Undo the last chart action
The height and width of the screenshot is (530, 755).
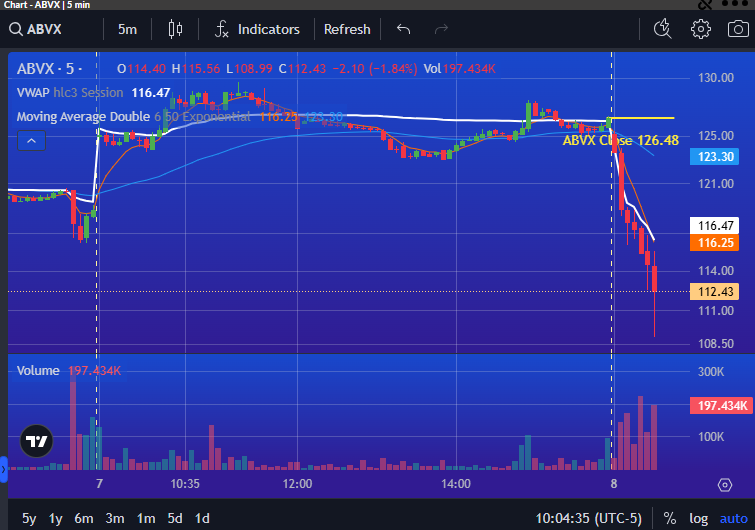point(404,29)
